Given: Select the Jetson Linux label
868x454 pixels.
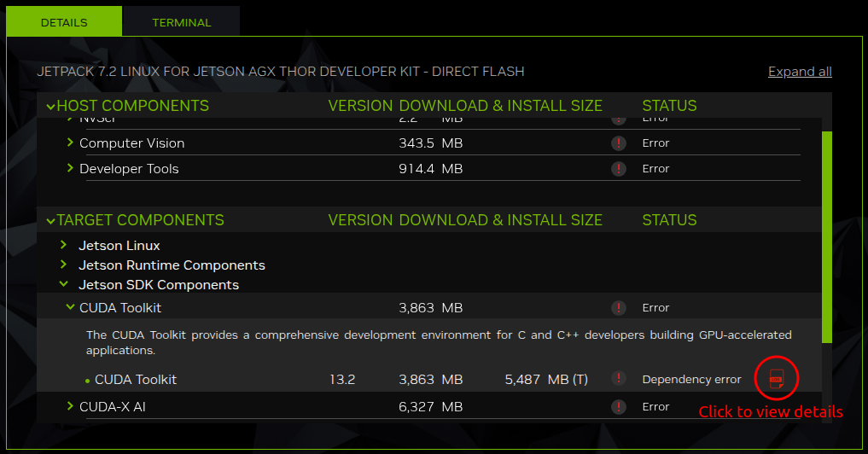Looking at the screenshot, I should point(119,245).
